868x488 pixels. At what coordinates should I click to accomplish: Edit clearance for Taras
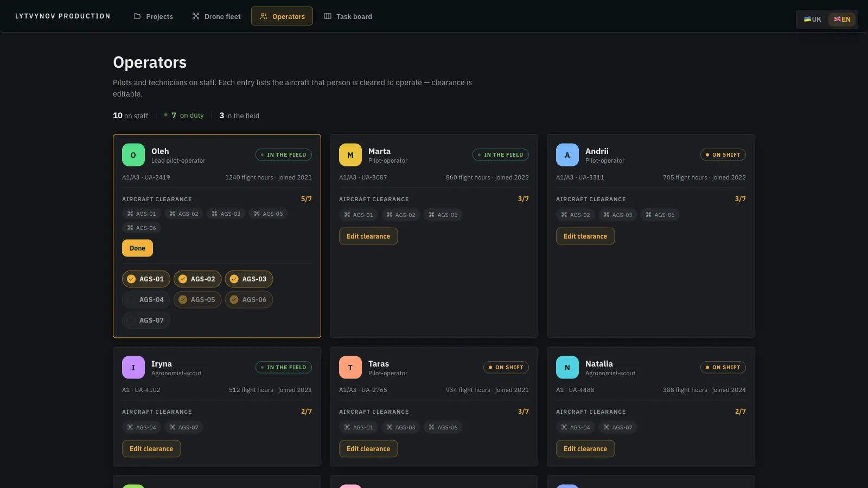pyautogui.click(x=368, y=449)
